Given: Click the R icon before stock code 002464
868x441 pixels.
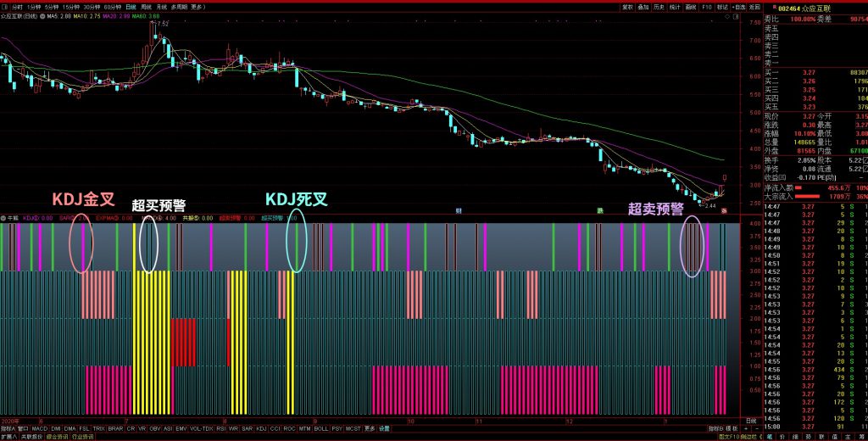Looking at the screenshot, I should 767,7.
